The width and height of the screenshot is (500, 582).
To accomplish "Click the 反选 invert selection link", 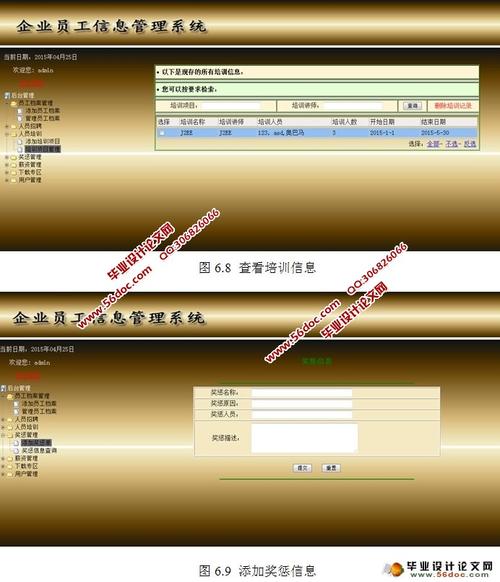I will (470, 144).
